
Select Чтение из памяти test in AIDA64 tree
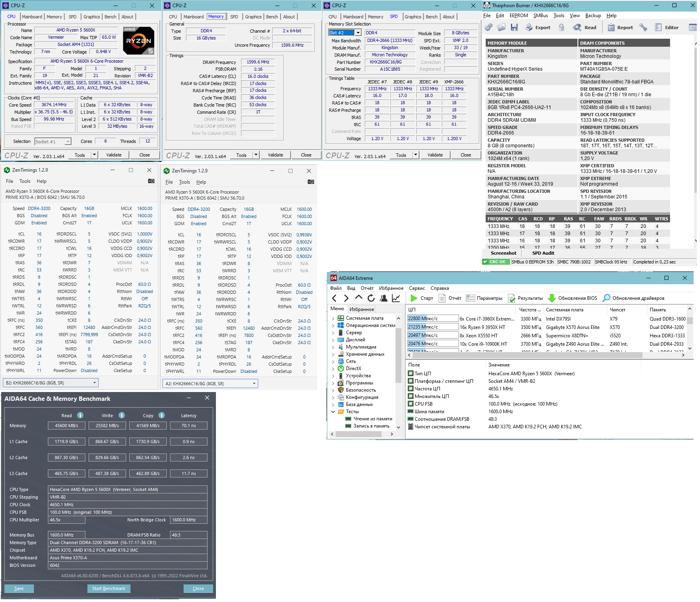point(373,419)
